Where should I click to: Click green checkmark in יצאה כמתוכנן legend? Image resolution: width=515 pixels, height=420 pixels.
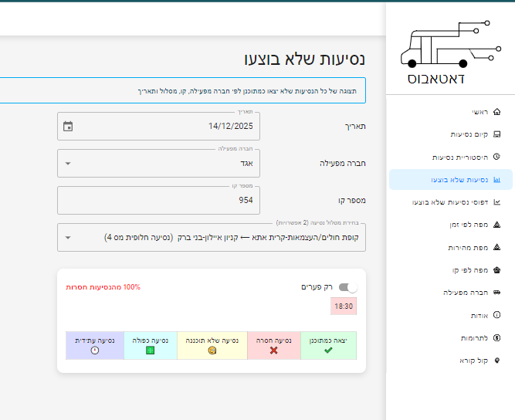(x=328, y=351)
